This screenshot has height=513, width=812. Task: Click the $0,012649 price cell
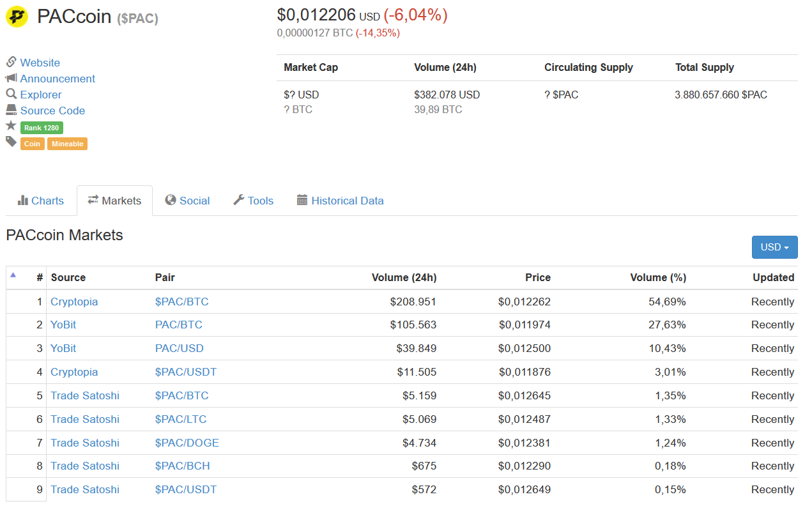525,489
